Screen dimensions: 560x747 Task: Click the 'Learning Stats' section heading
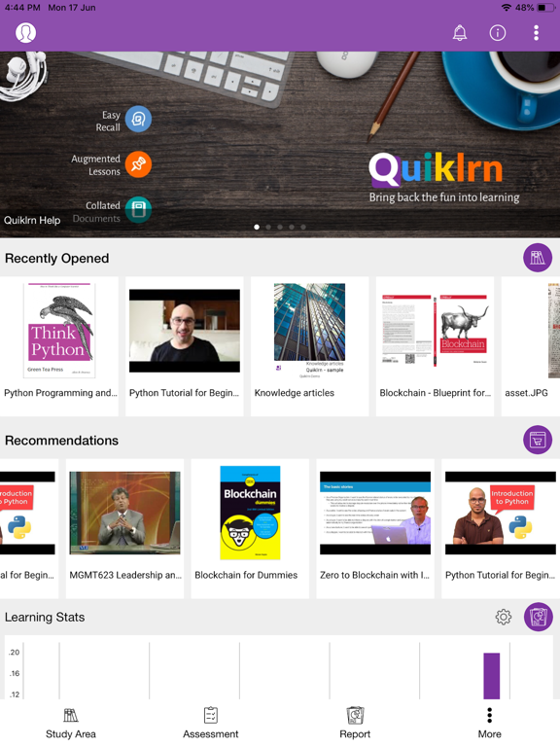(45, 617)
